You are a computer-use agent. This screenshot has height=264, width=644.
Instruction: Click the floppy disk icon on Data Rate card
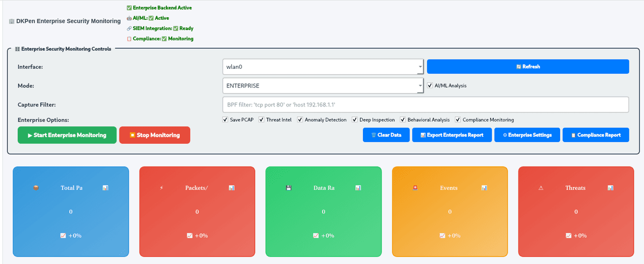(x=289, y=188)
